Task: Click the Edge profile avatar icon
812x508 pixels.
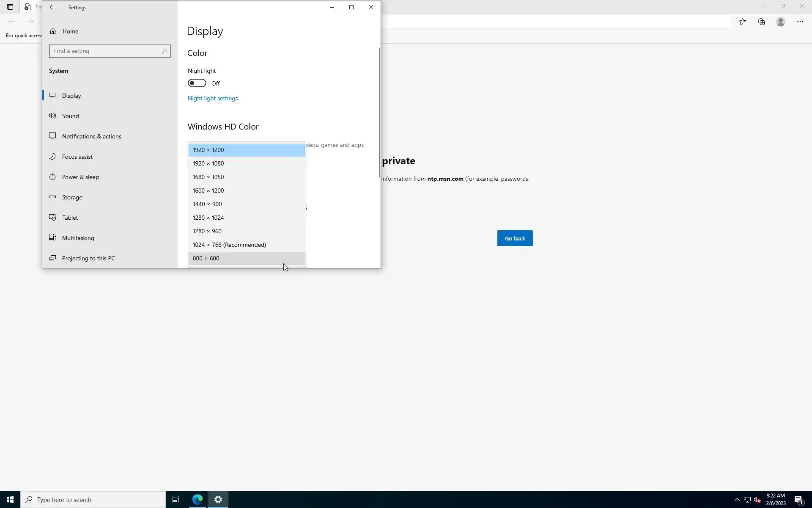Action: [x=781, y=22]
